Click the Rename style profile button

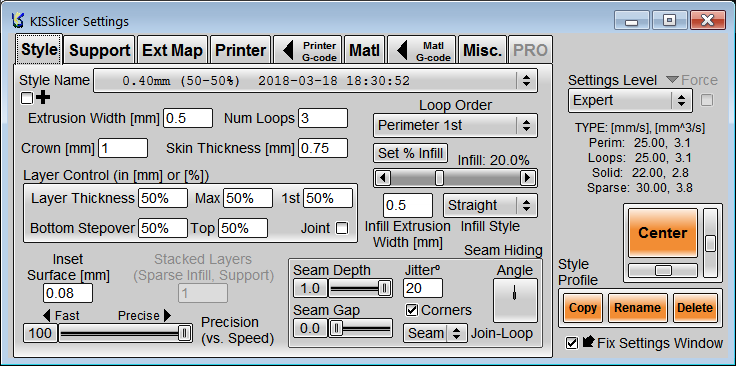(637, 308)
